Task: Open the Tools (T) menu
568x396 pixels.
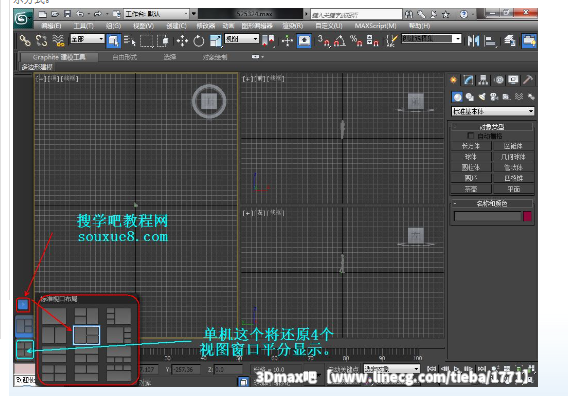Action: [83, 26]
